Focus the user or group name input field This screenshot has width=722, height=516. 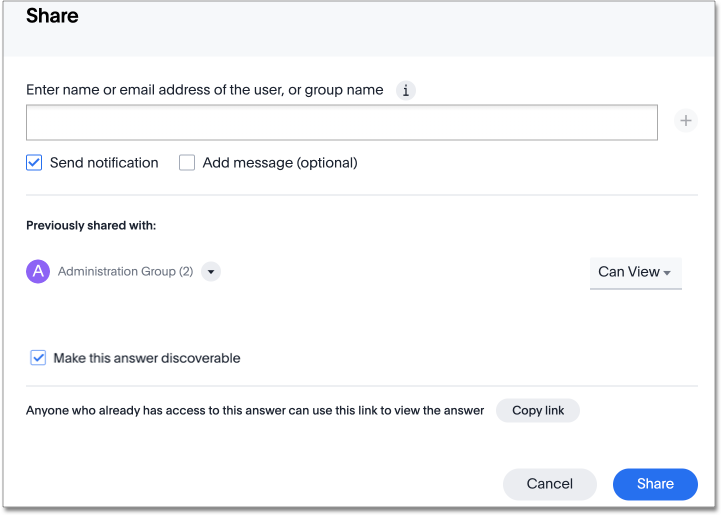tap(341, 122)
